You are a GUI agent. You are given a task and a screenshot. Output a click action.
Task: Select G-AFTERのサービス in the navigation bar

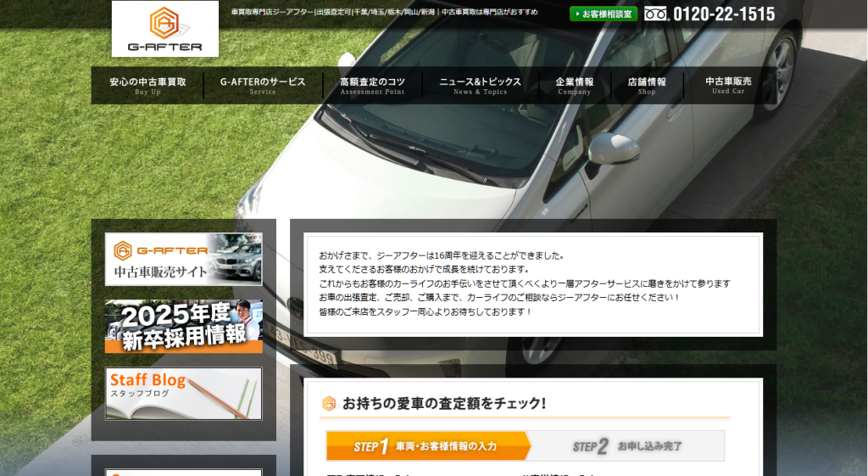(x=263, y=86)
